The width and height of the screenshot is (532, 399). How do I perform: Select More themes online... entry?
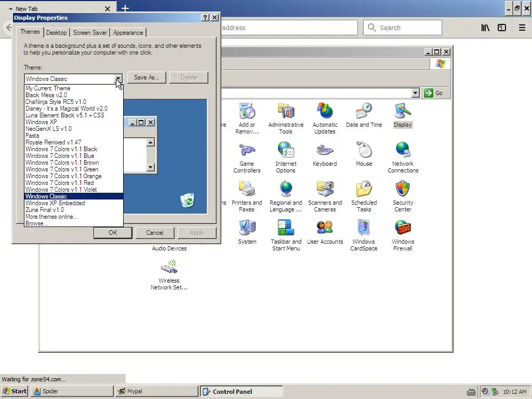74,217
